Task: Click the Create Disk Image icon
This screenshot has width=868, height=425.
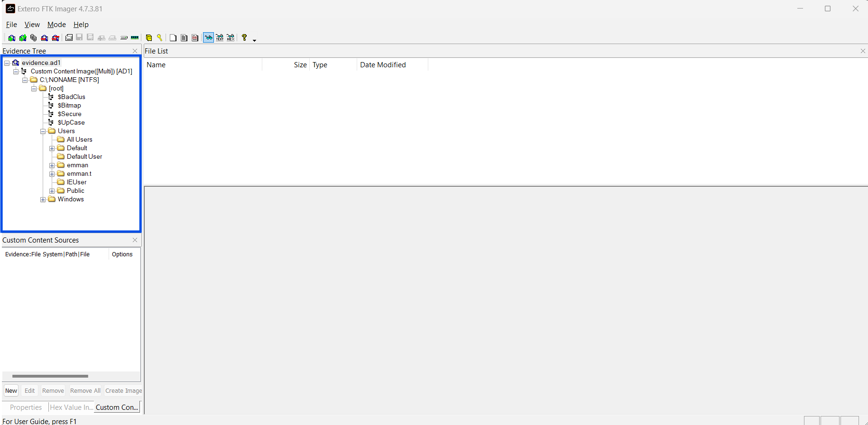Action: (69, 38)
